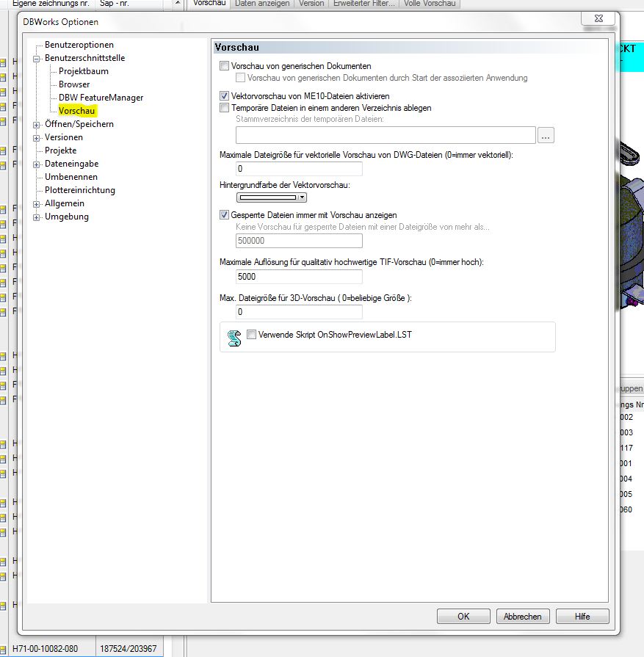The height and width of the screenshot is (657, 644).
Task: Expand the Dateneingabe tree node
Action: click(x=37, y=164)
